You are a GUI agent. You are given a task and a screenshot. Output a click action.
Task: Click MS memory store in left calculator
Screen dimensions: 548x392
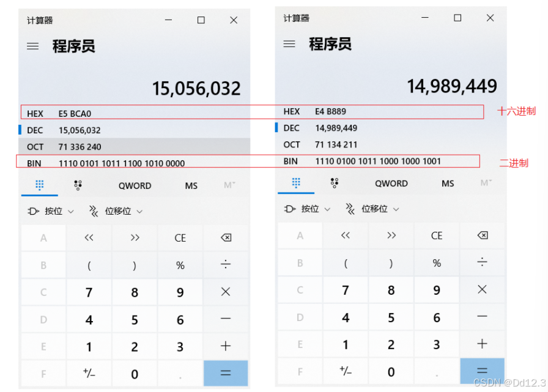click(x=191, y=185)
